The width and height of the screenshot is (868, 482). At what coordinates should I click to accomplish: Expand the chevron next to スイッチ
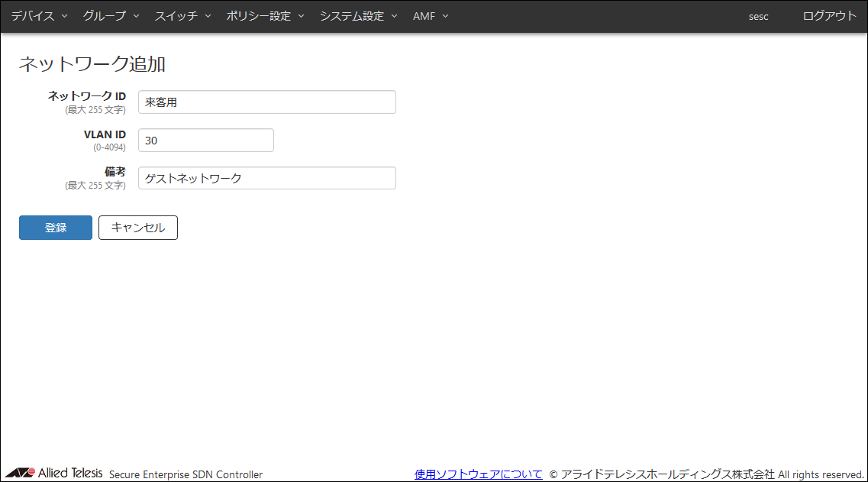pyautogui.click(x=208, y=16)
